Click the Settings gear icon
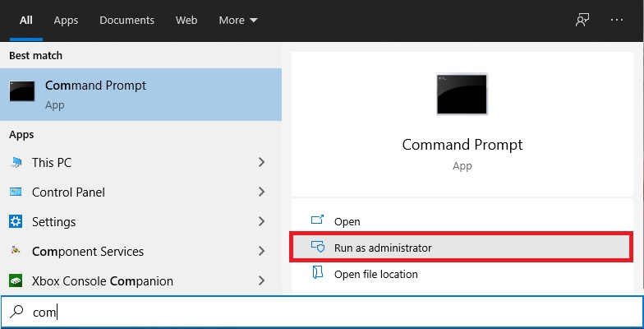This screenshot has width=644, height=329. tap(16, 222)
